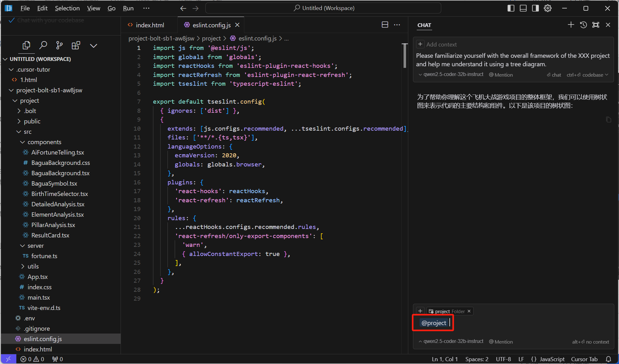Switch to the index.html tab

coord(146,25)
